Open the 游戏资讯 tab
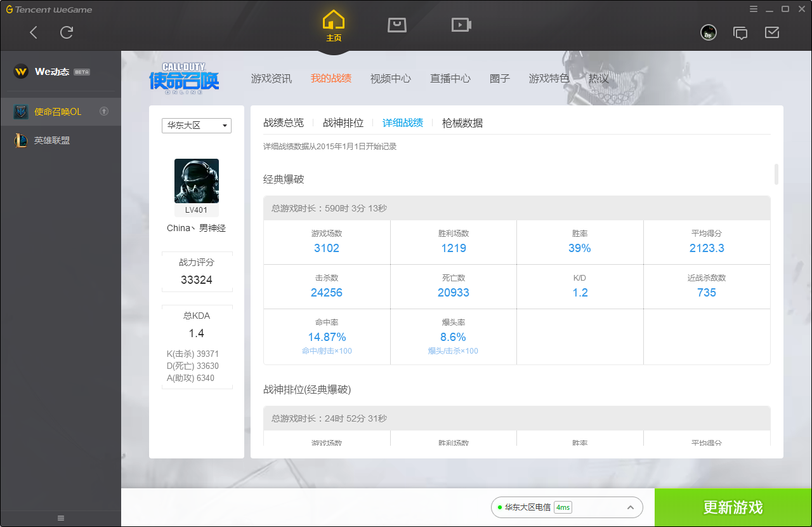The image size is (812, 527). 272,79
